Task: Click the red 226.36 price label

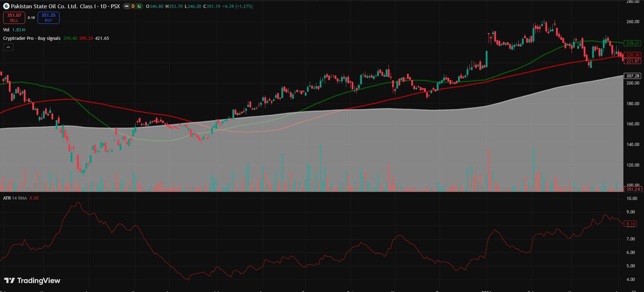Action: pos(633,55)
